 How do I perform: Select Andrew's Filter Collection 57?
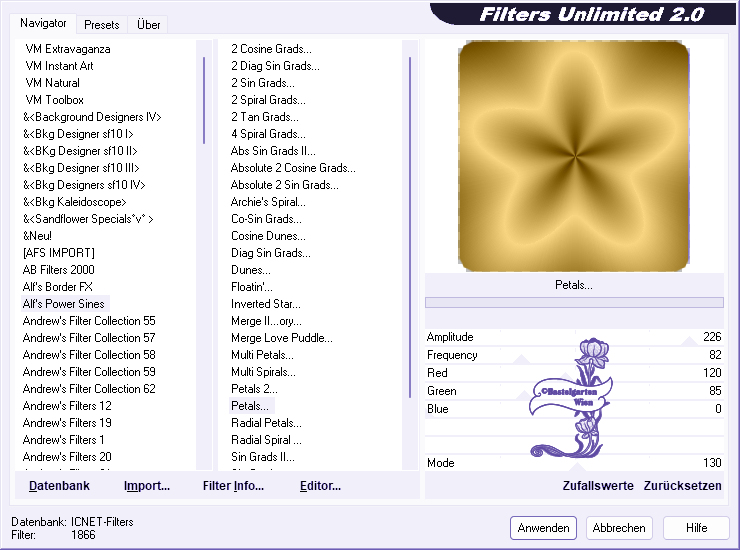(x=89, y=338)
